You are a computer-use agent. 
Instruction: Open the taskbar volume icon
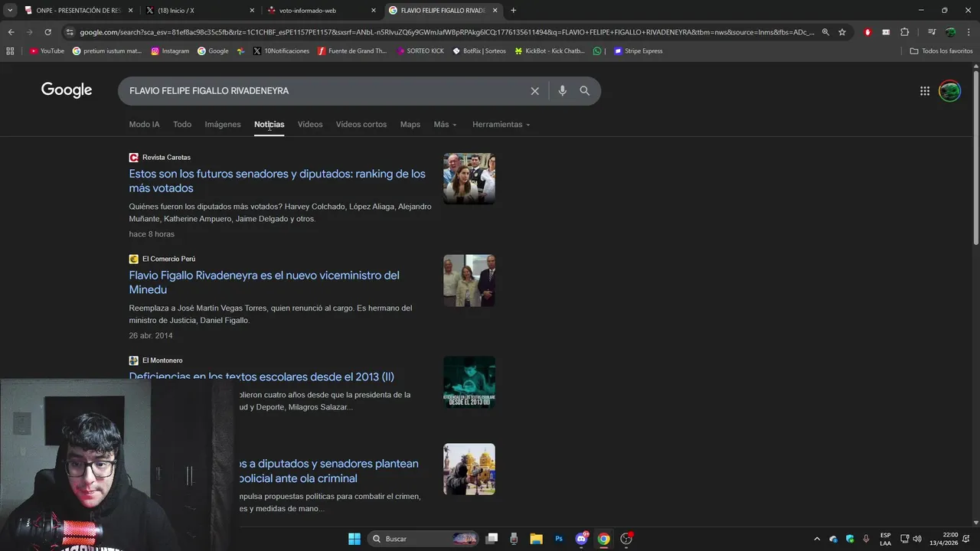917,539
